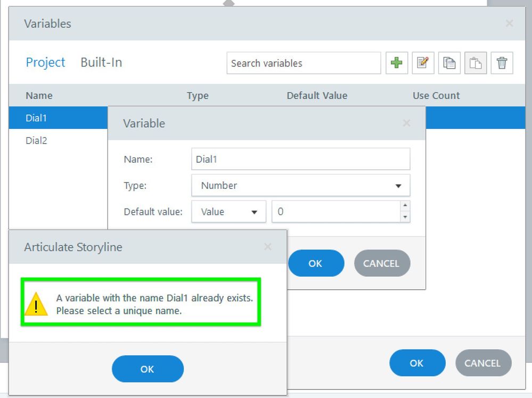
Task: Click the yellow warning triangle icon
Action: point(36,304)
